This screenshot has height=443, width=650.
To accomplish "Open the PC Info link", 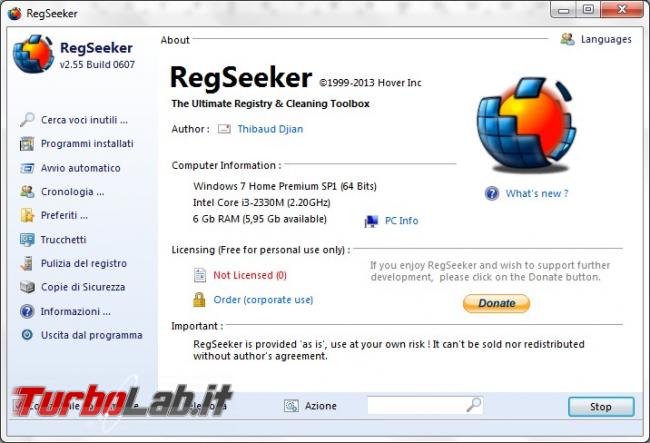I will pyautogui.click(x=401, y=220).
